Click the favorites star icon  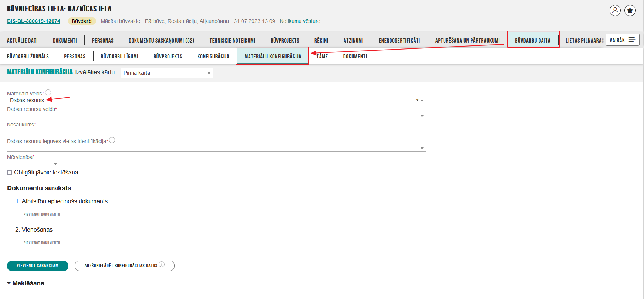tap(630, 10)
